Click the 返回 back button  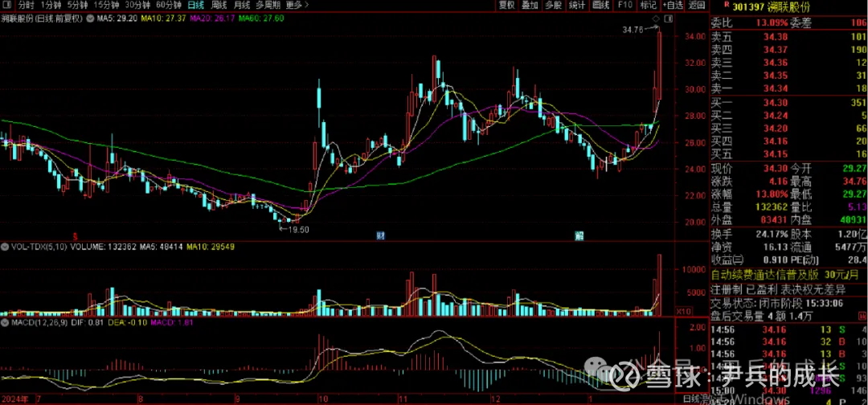(x=695, y=5)
